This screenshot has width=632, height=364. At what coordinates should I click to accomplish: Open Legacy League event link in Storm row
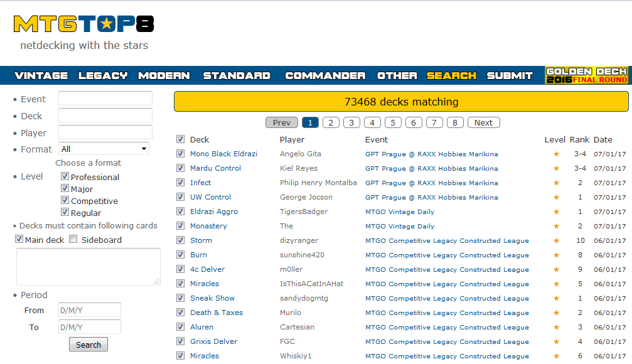[x=447, y=240]
